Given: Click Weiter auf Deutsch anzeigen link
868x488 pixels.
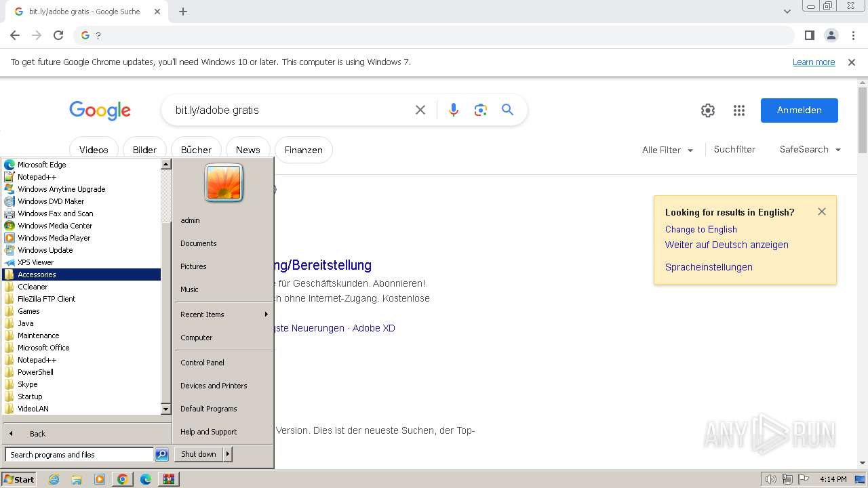Looking at the screenshot, I should coord(727,245).
